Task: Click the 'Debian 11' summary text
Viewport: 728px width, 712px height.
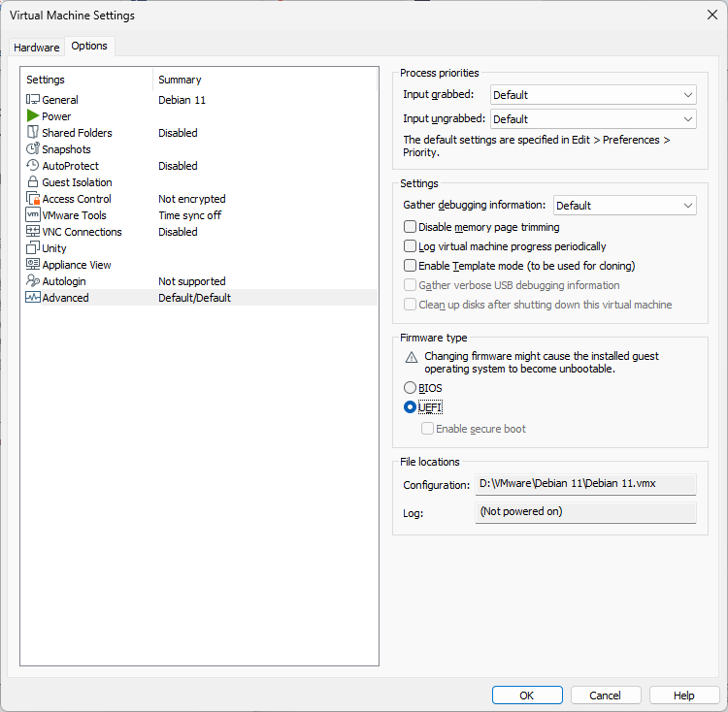Action: click(182, 100)
